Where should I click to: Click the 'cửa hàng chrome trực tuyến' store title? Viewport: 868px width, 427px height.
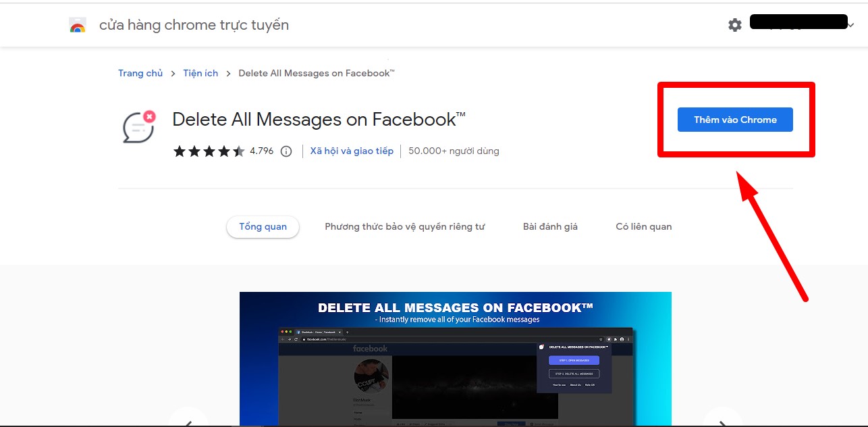(194, 25)
